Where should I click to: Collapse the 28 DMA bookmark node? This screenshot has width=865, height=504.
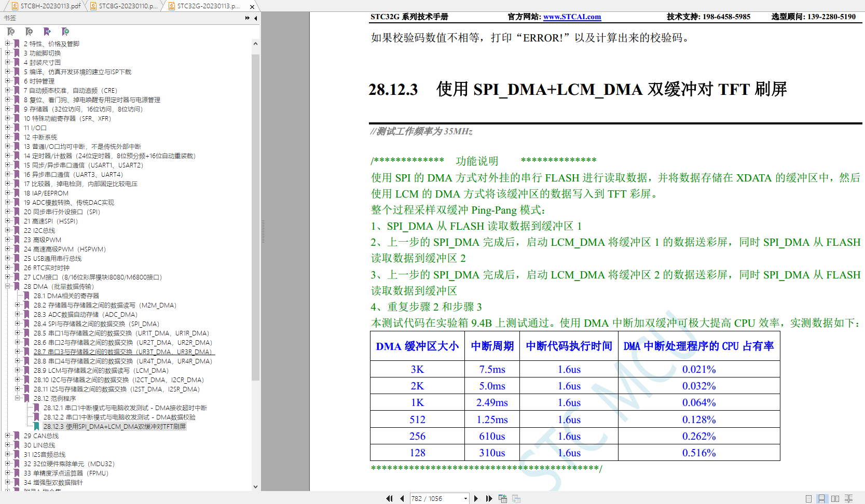[x=8, y=286]
